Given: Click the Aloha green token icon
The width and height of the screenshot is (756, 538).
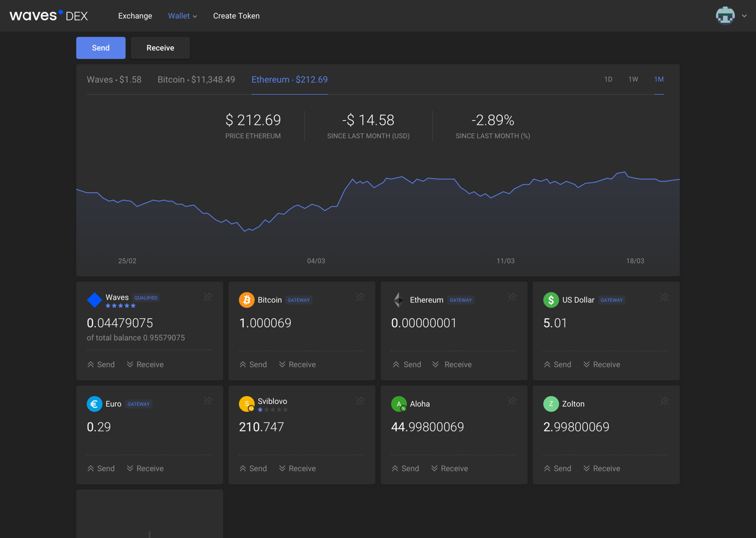Looking at the screenshot, I should (399, 404).
